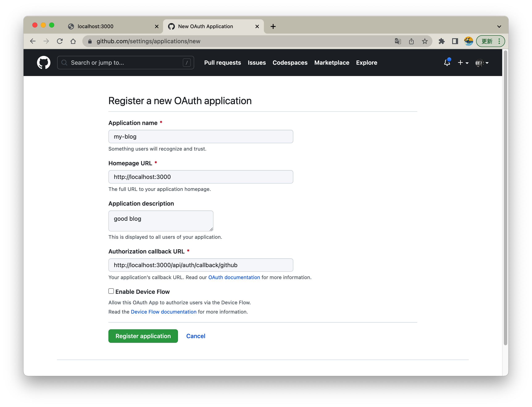Click the description textarea resize handle
Screen dimensions: 532x407
(x=211, y=229)
